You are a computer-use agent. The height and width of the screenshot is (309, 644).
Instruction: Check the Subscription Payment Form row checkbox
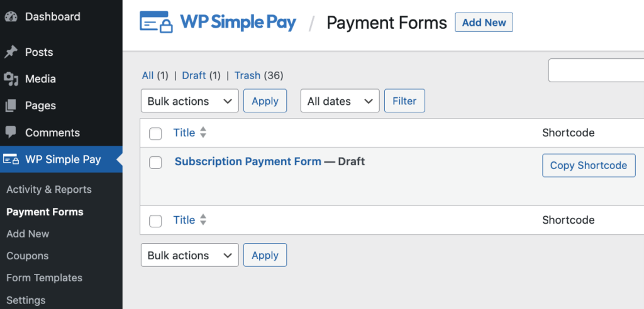[155, 163]
